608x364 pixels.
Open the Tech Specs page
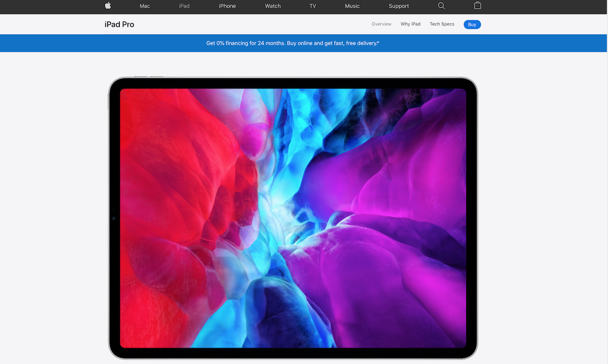[442, 24]
